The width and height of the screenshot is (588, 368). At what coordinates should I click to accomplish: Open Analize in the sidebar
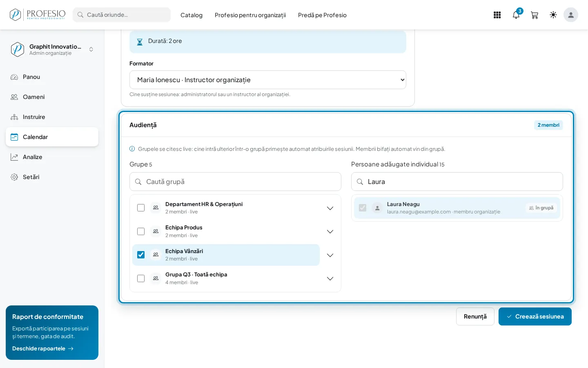point(52,157)
